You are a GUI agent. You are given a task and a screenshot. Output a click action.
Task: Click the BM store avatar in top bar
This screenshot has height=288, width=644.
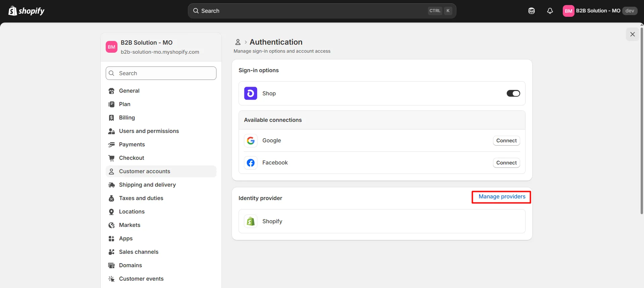[x=568, y=11]
